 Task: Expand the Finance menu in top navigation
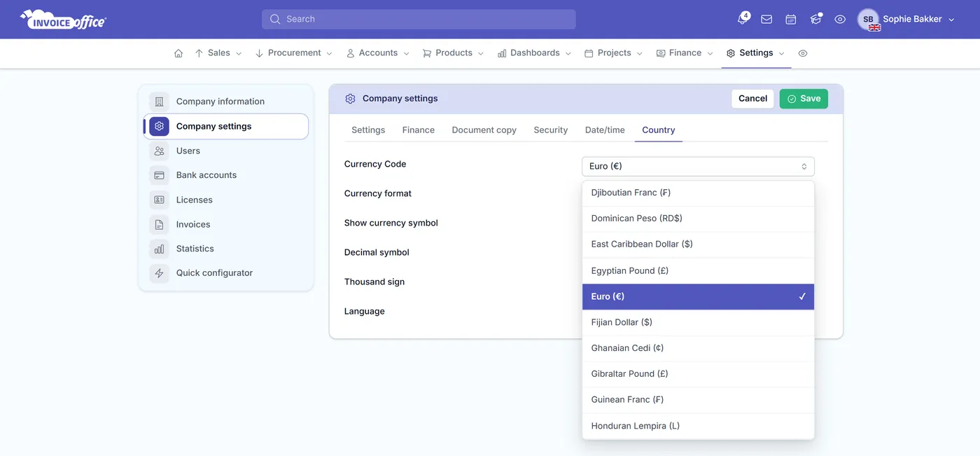(x=685, y=53)
